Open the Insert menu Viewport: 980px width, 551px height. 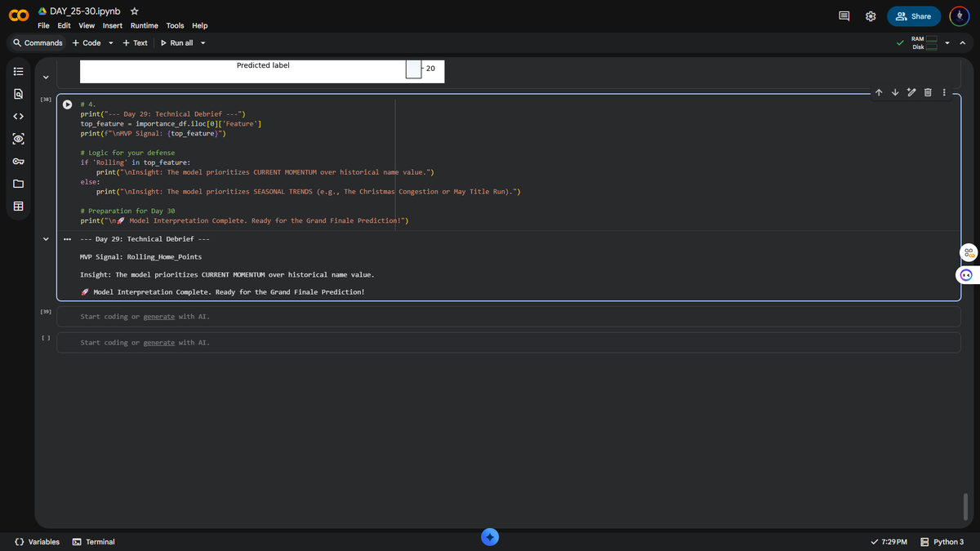(113, 25)
